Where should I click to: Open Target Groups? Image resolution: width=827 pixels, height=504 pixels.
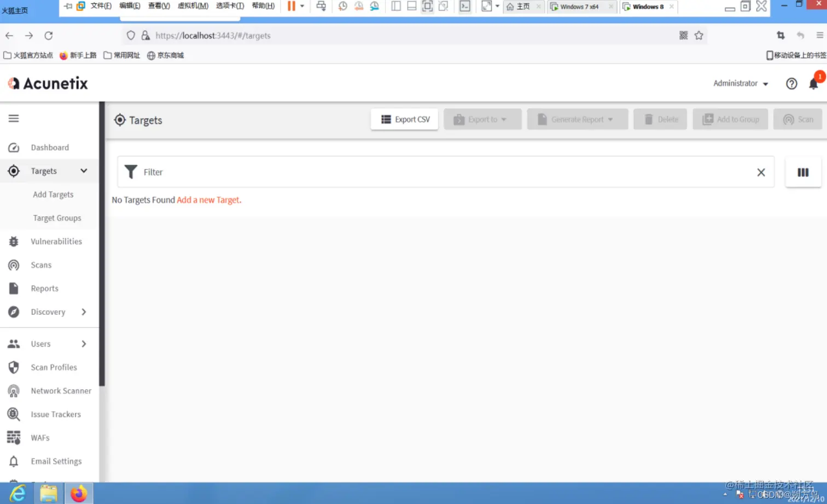[57, 218]
